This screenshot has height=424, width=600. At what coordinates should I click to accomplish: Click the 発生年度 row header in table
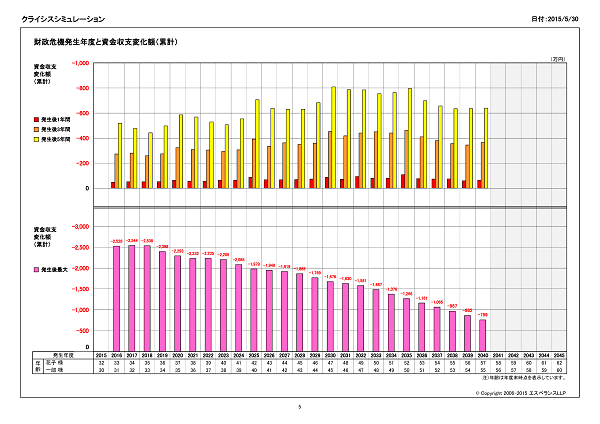[x=67, y=355]
